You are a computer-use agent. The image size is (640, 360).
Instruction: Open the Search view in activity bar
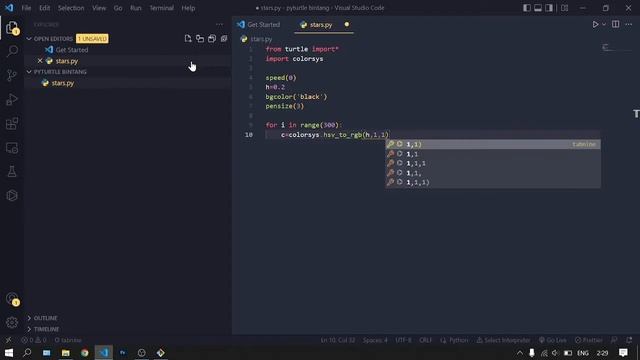[x=12, y=51]
